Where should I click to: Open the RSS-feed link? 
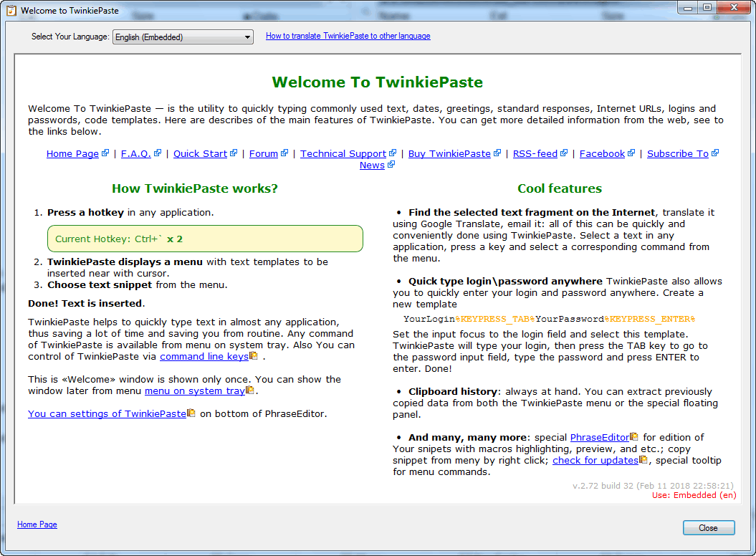(x=535, y=153)
